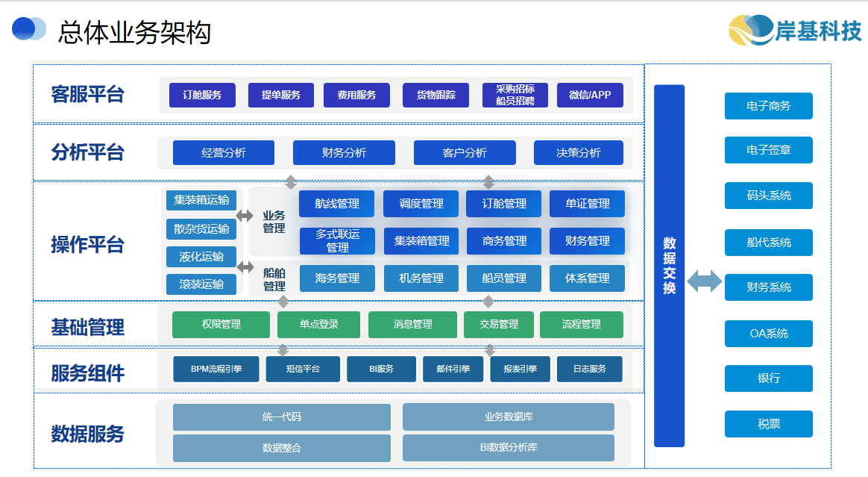868x477 pixels.
Task: Click the 统一代码 data service box
Action: pos(281,417)
